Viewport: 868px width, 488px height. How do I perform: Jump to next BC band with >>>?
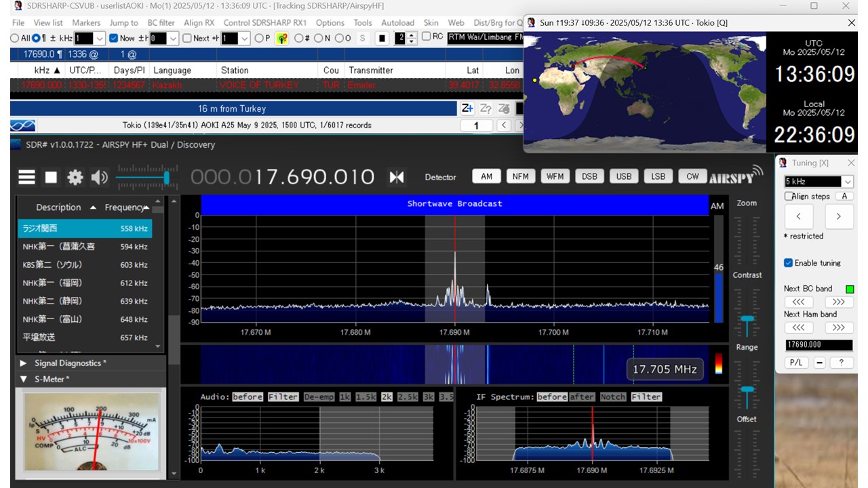pos(839,302)
